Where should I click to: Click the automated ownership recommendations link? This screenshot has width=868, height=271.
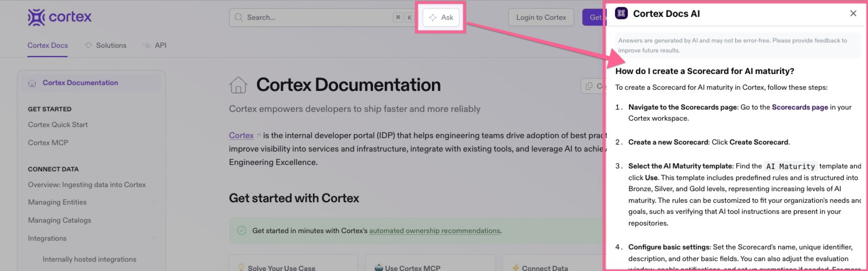(435, 231)
